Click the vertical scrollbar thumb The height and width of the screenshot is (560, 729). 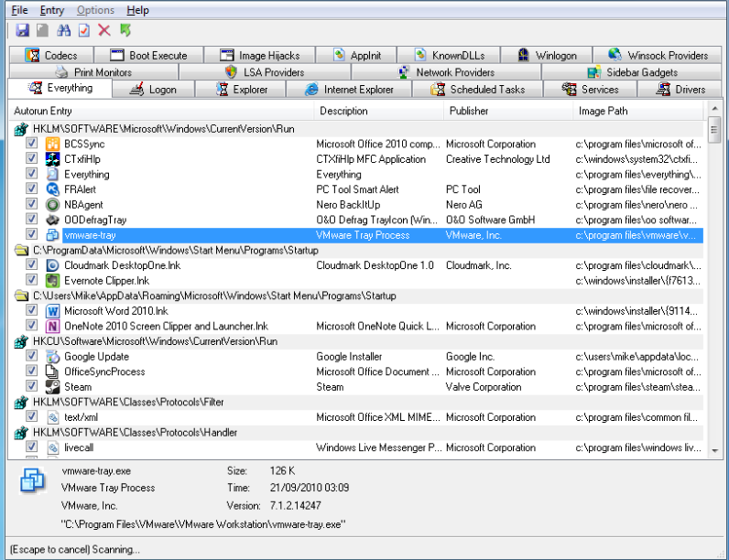714,130
